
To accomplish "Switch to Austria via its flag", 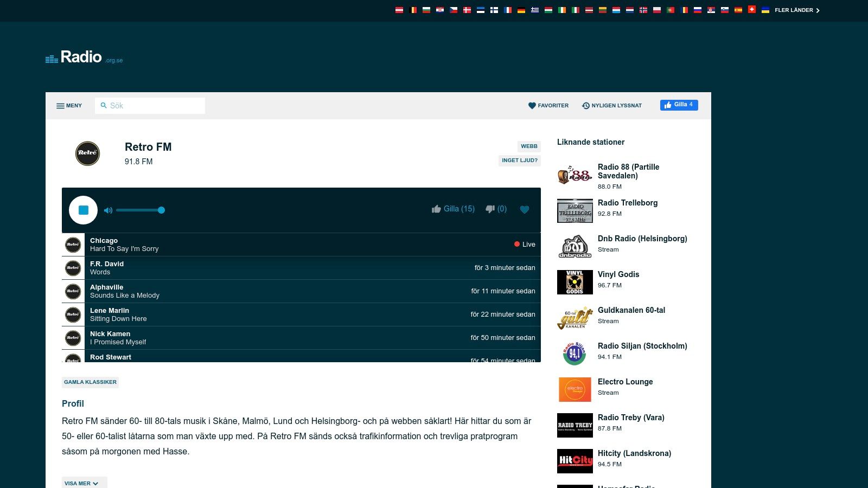I will [399, 10].
